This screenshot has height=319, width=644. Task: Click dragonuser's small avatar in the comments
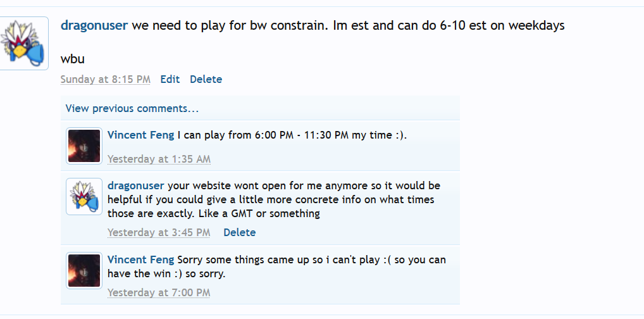coord(84,197)
